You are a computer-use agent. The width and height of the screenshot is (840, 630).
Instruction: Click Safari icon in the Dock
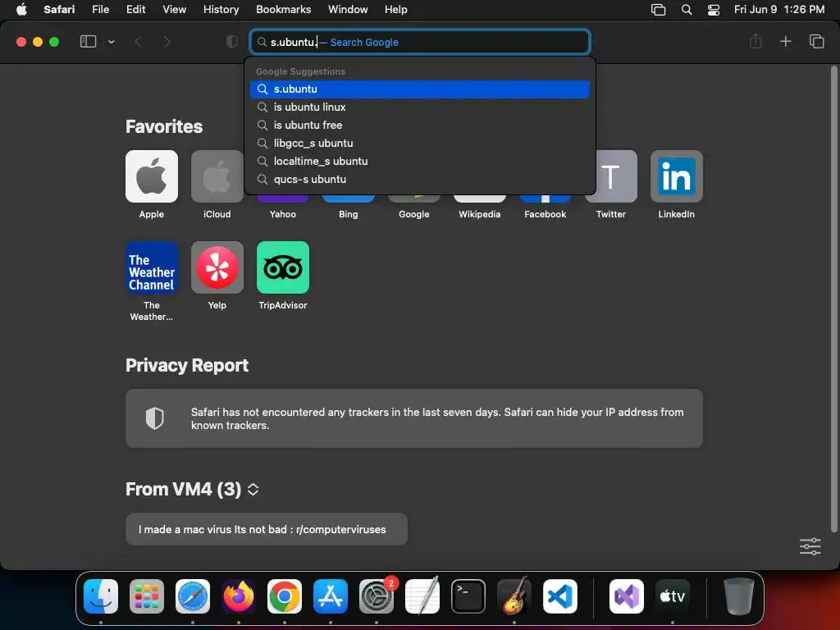coord(193,596)
